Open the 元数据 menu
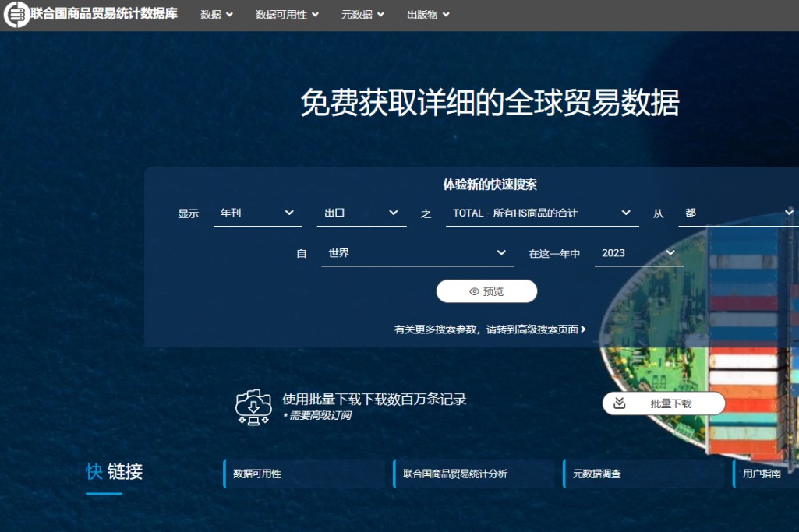The width and height of the screenshot is (799, 532). coord(356,13)
